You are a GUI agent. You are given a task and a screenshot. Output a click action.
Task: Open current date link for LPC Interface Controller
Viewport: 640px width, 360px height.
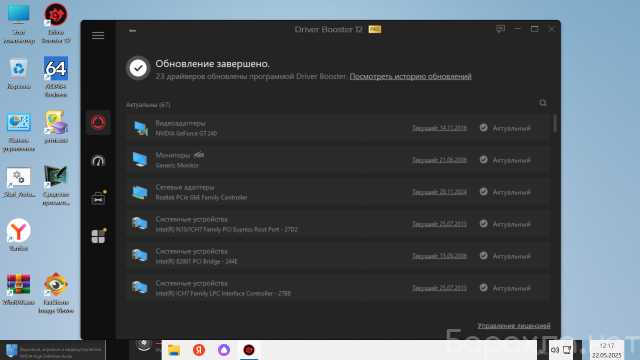click(x=439, y=288)
